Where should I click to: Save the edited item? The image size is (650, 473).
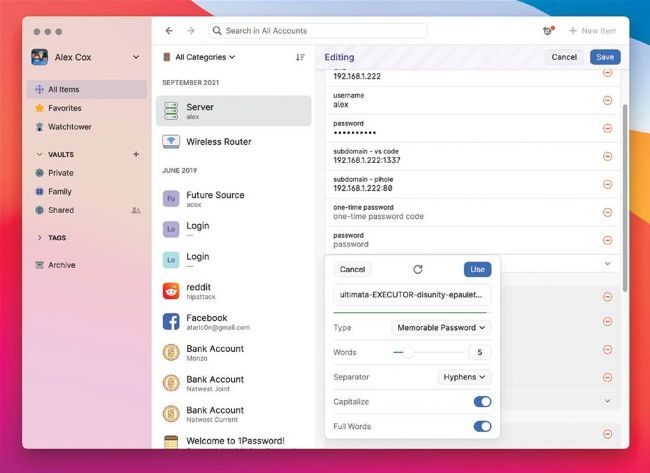[604, 57]
